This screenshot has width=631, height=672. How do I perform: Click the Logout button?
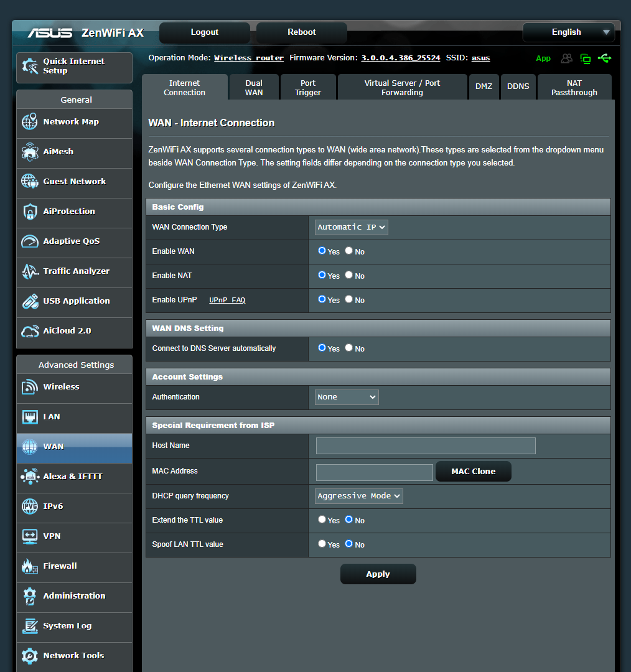click(205, 32)
